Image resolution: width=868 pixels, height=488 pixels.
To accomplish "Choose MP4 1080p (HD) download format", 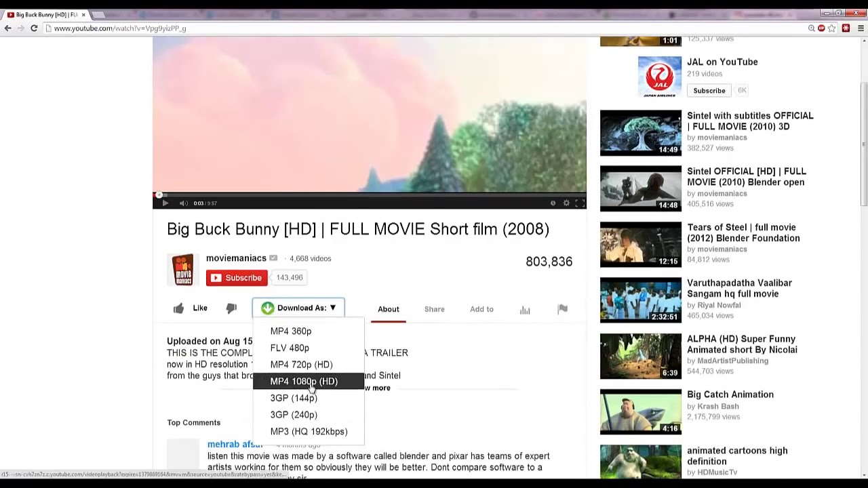I will pyautogui.click(x=309, y=381).
